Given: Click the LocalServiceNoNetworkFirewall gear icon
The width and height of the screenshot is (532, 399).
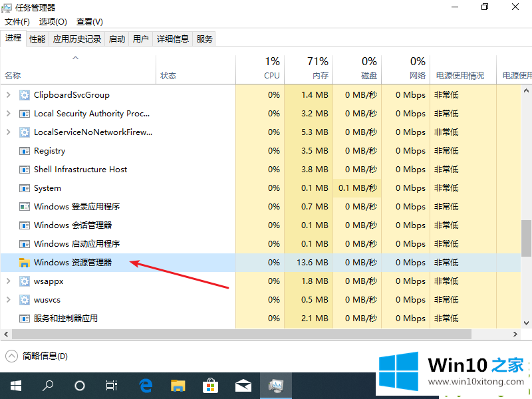Looking at the screenshot, I should (x=25, y=132).
